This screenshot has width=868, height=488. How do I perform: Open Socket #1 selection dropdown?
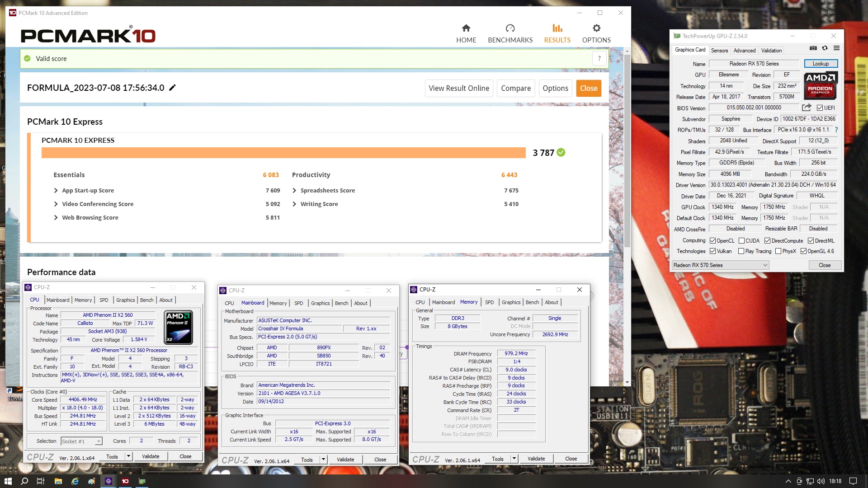[81, 441]
